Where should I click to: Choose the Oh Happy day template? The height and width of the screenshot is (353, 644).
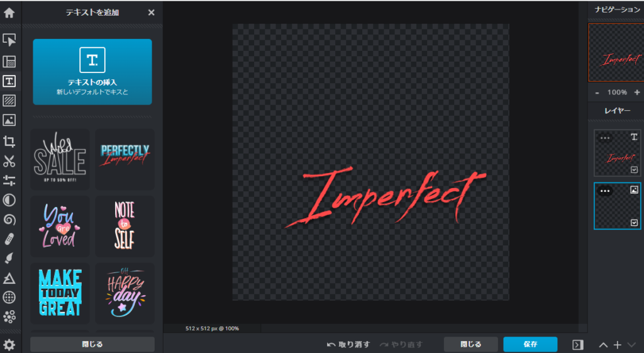125,293
